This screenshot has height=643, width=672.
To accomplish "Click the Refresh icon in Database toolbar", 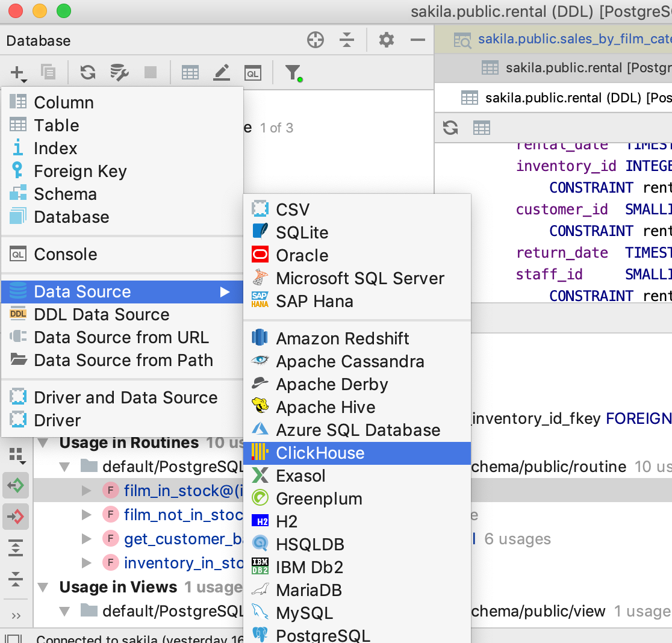I will coord(88,72).
